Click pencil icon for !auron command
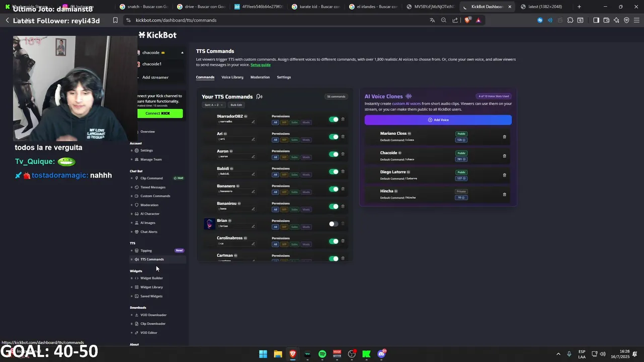 (253, 156)
